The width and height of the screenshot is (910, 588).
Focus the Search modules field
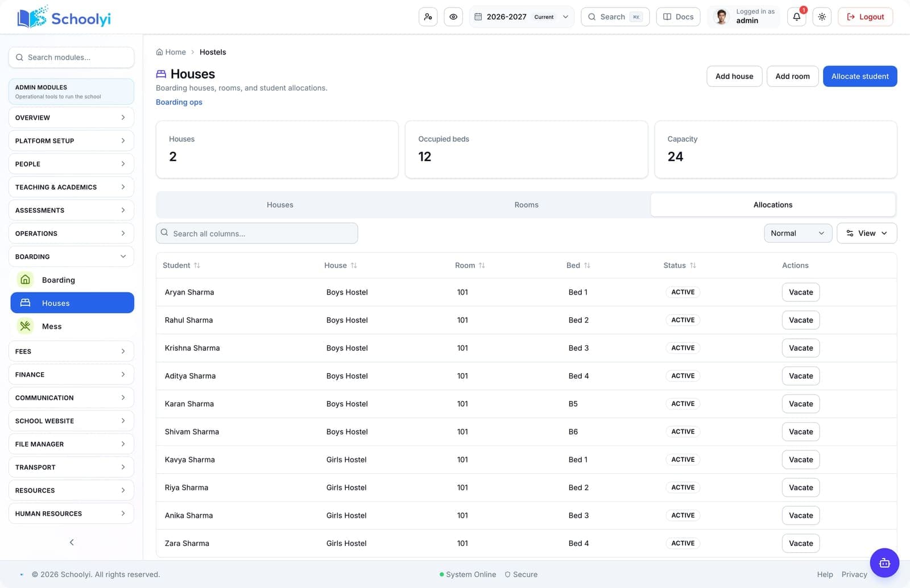coord(71,57)
